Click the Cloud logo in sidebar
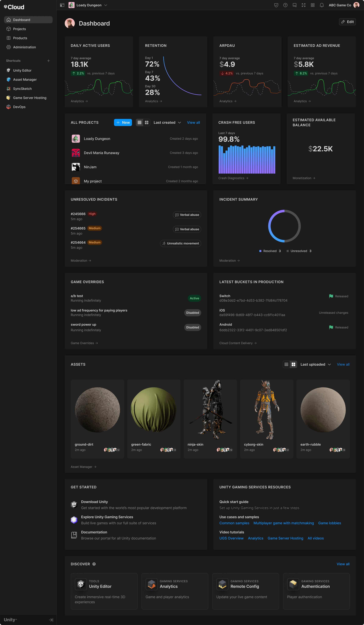The width and height of the screenshot is (364, 625). pos(14,7)
